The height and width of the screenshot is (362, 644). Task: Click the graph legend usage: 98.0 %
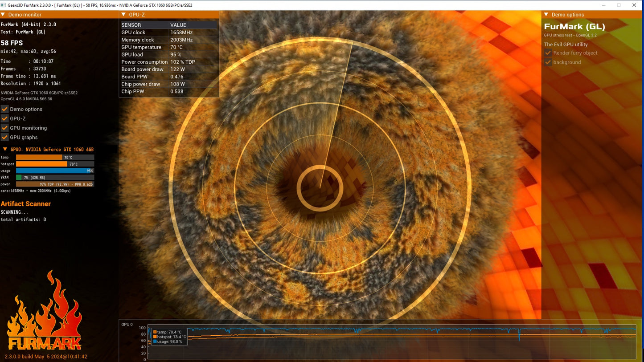coord(168,342)
